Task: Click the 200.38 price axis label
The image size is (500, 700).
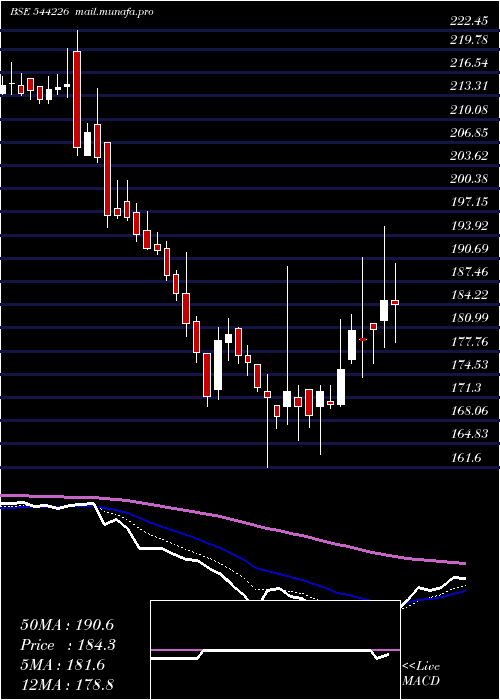Action: point(469,179)
